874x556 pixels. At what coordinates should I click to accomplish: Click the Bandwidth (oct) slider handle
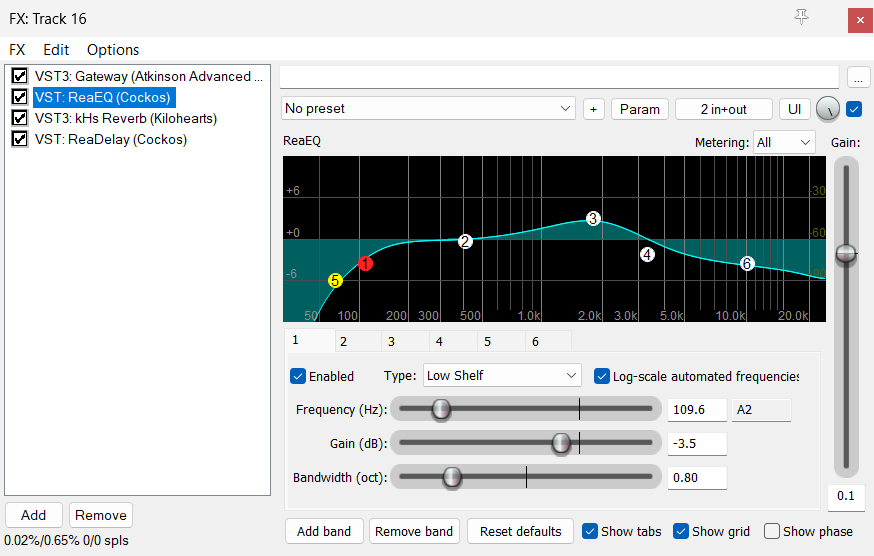(452, 477)
